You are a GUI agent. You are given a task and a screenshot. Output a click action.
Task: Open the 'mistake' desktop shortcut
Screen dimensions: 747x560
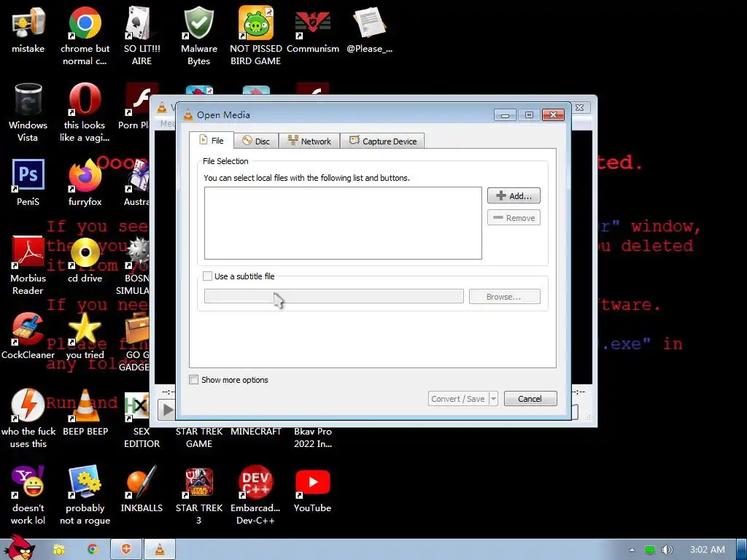28,29
